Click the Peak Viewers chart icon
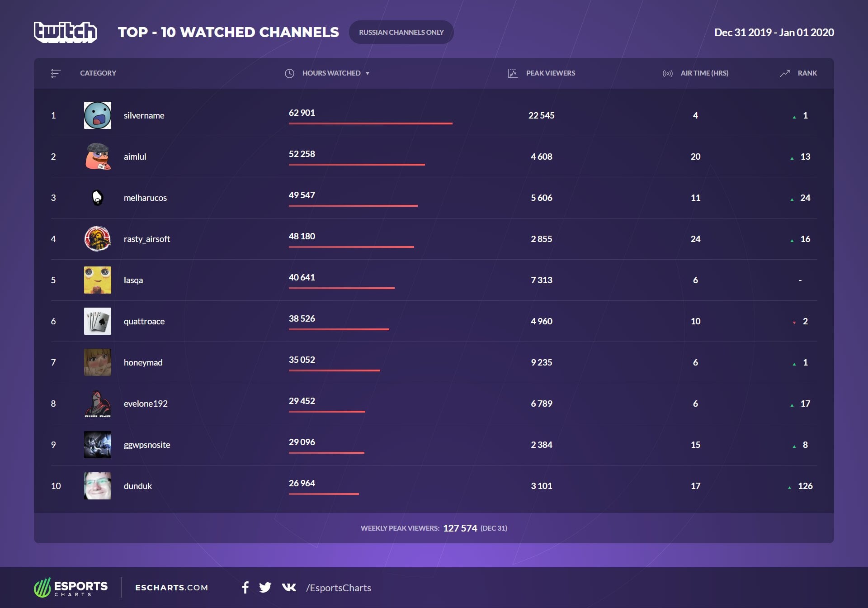 tap(512, 73)
